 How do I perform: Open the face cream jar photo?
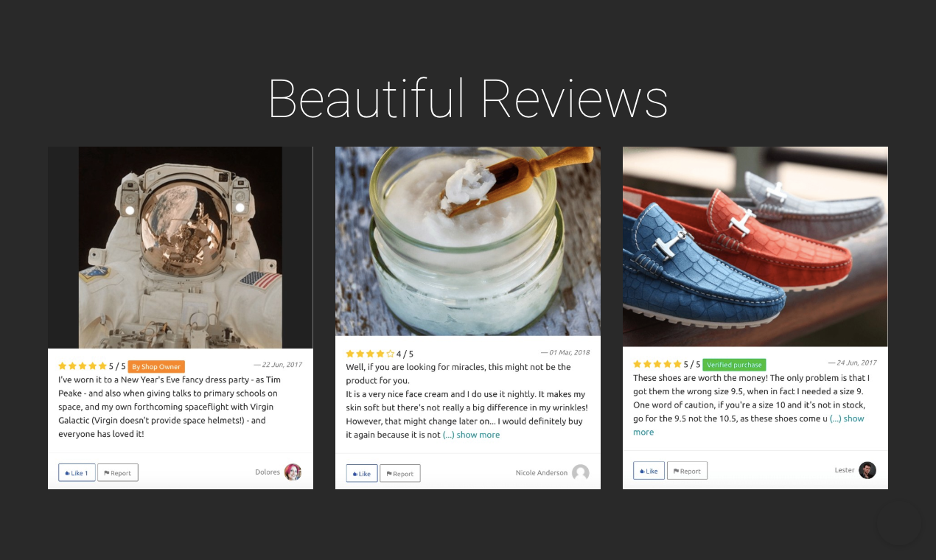click(x=468, y=241)
